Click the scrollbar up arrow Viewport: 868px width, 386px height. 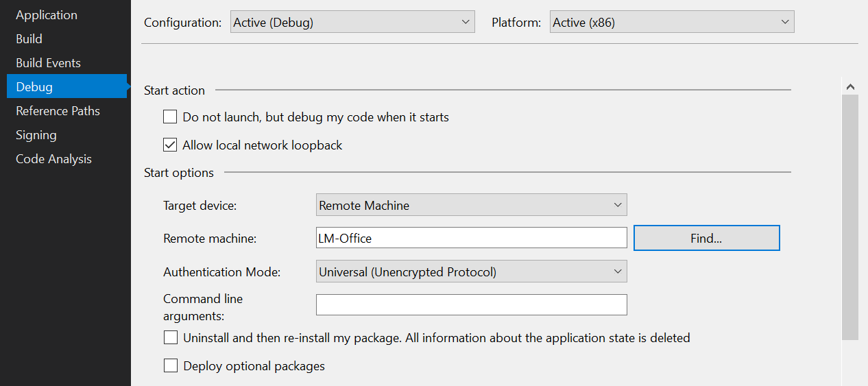(850, 87)
